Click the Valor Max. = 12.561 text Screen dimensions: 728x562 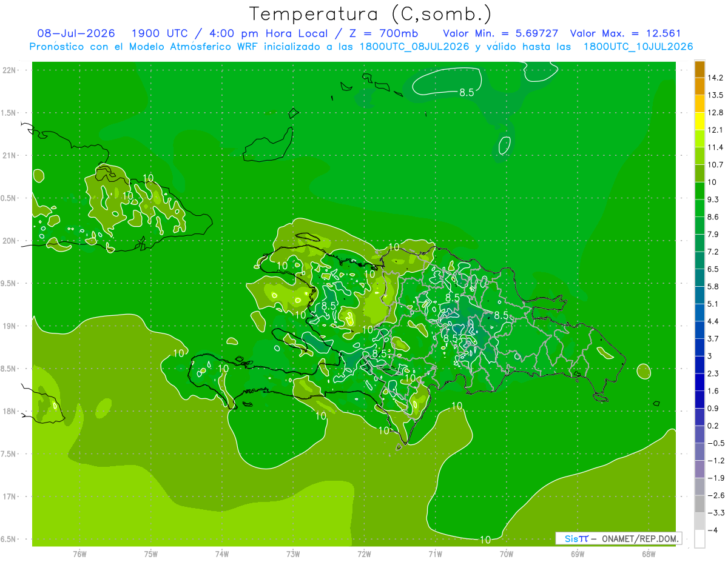tap(625, 33)
